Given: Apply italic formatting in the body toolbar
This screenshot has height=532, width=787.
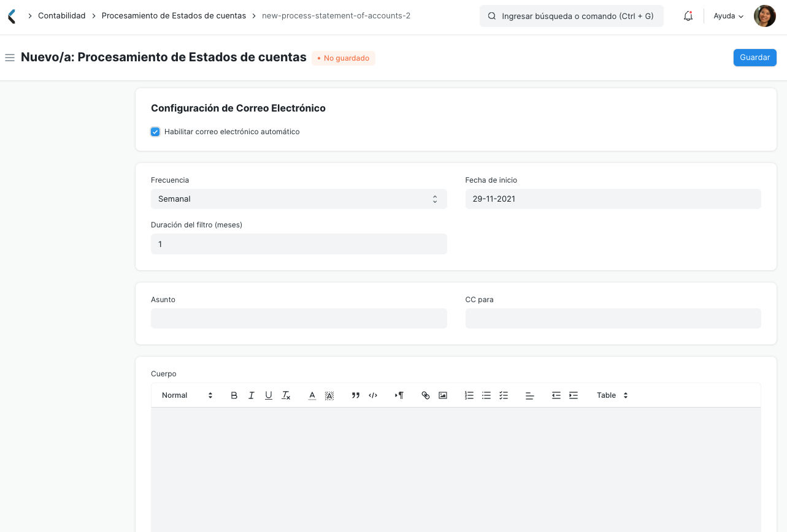Looking at the screenshot, I should [x=251, y=395].
